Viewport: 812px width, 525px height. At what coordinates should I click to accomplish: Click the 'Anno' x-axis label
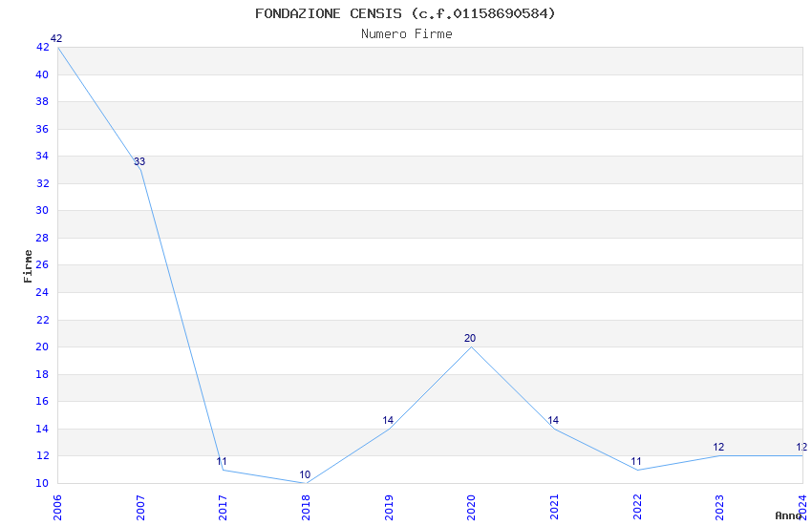tap(788, 515)
